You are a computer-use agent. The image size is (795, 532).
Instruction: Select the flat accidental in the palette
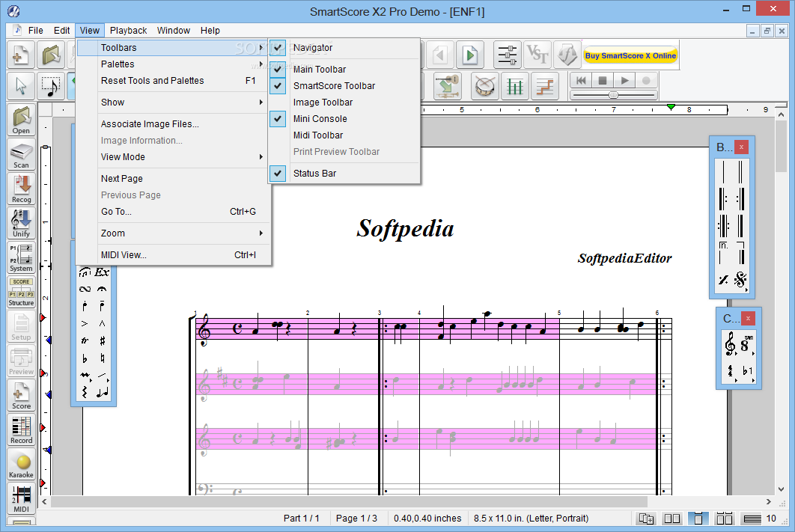click(x=85, y=358)
